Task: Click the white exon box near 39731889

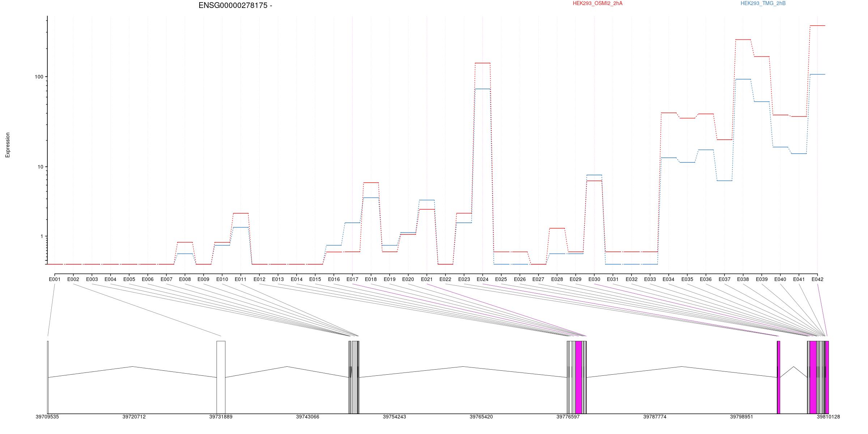Action: click(221, 377)
